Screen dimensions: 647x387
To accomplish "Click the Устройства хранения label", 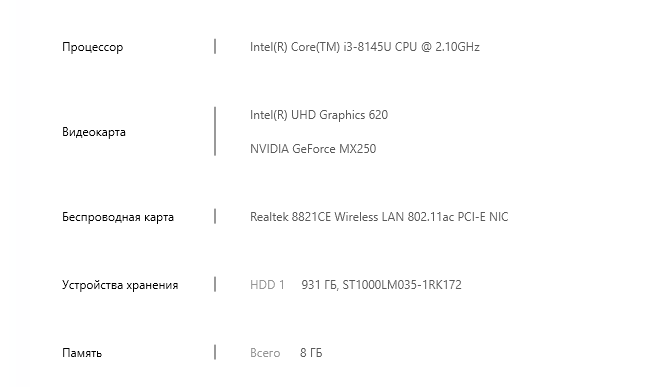I will (120, 285).
